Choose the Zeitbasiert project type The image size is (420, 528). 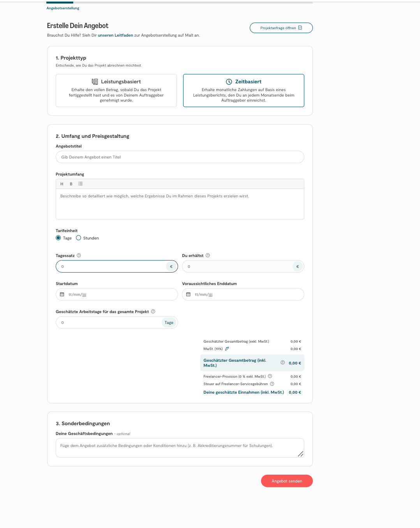[x=244, y=90]
